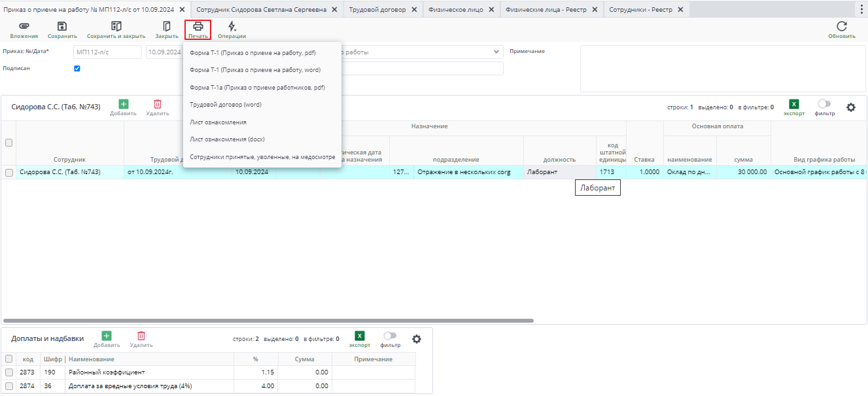Open the three-dot tabs overflow menu
The width and height of the screenshot is (868, 396).
(860, 9)
